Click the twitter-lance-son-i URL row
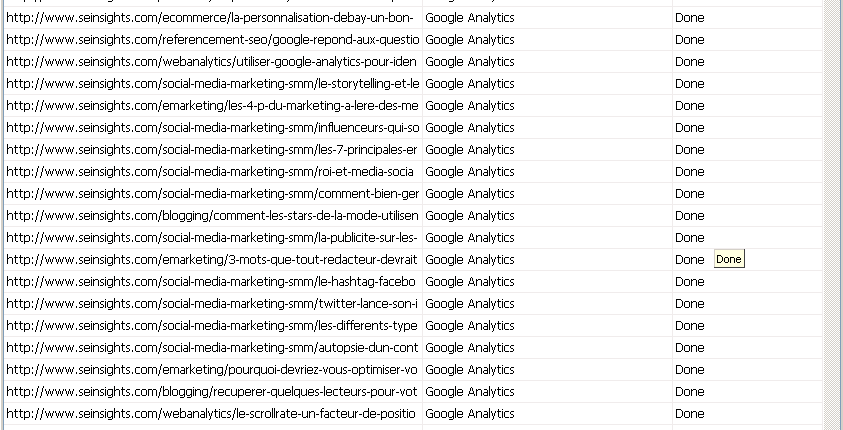Viewport: 843px width, 430px height. (212, 304)
